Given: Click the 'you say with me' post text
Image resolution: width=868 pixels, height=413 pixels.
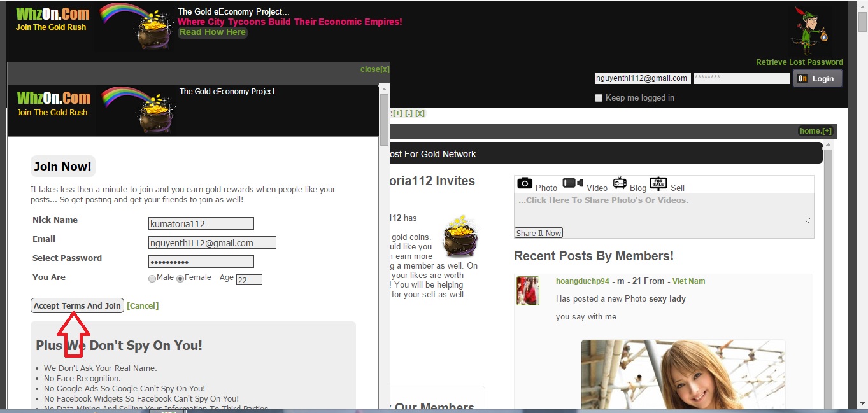Looking at the screenshot, I should (586, 317).
